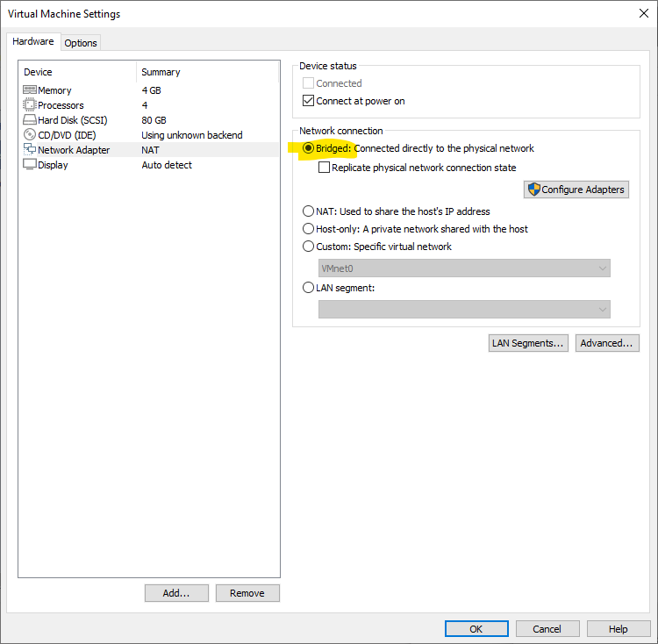Click the Memory device icon

(x=30, y=90)
